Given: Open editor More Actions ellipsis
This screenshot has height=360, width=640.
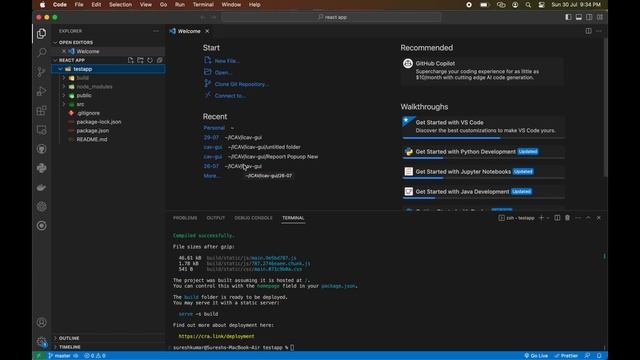Looking at the screenshot, I should [599, 31].
